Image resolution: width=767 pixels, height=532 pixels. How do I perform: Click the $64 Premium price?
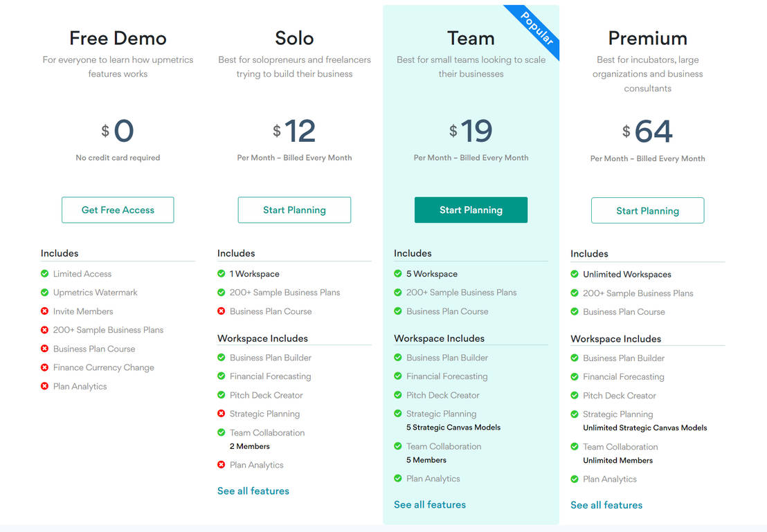pos(648,131)
